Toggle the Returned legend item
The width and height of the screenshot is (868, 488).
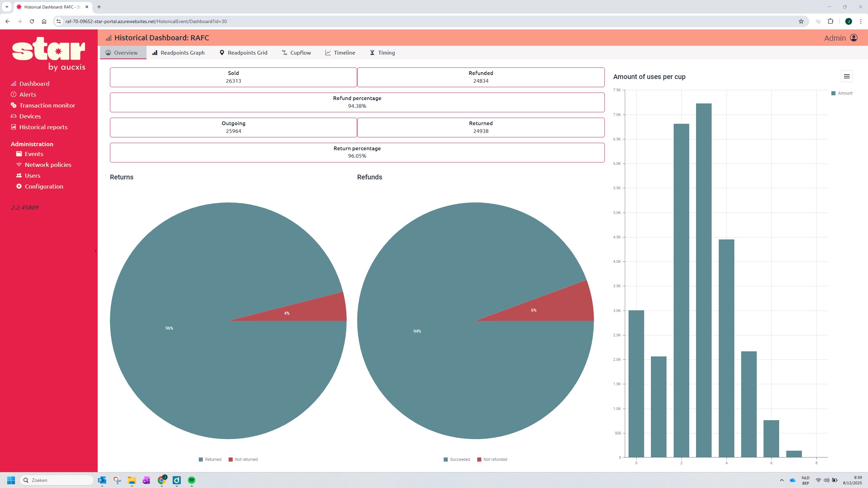pos(210,460)
